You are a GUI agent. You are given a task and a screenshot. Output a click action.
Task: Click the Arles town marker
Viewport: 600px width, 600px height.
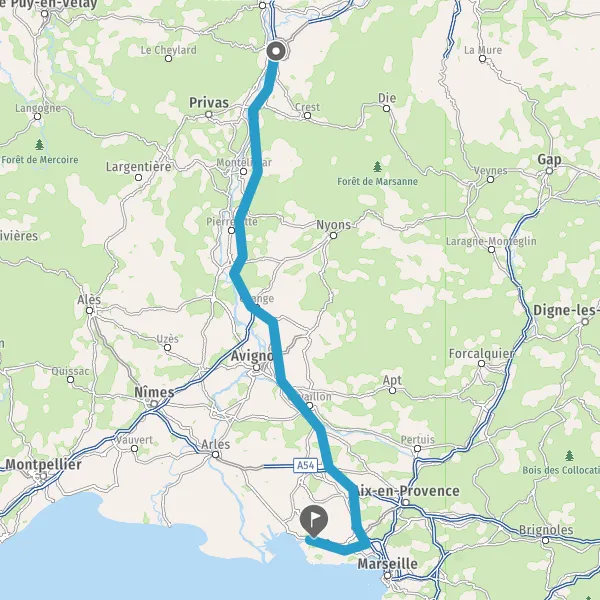click(x=215, y=455)
